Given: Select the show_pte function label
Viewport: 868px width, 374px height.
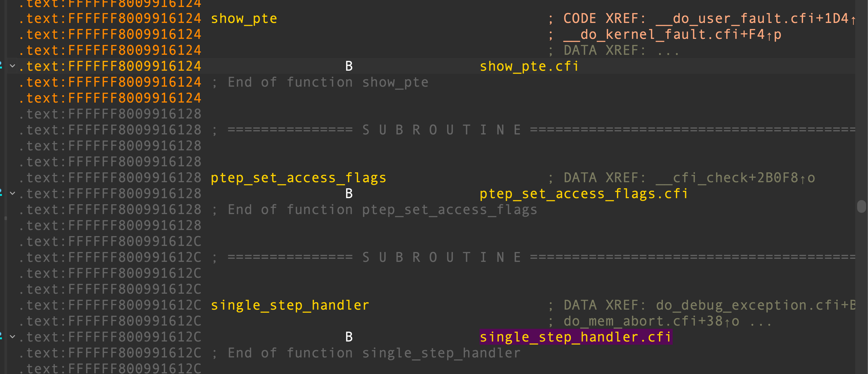Looking at the screenshot, I should click(x=244, y=18).
